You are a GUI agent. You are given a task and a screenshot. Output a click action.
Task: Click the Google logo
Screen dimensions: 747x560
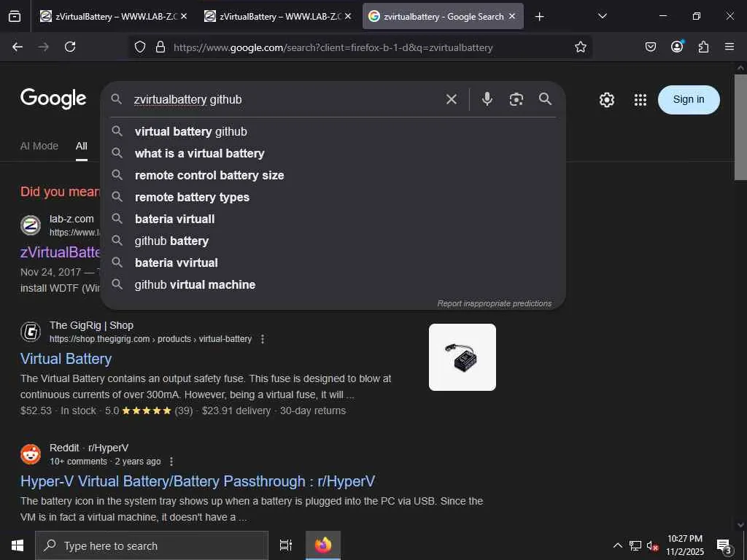(x=53, y=98)
